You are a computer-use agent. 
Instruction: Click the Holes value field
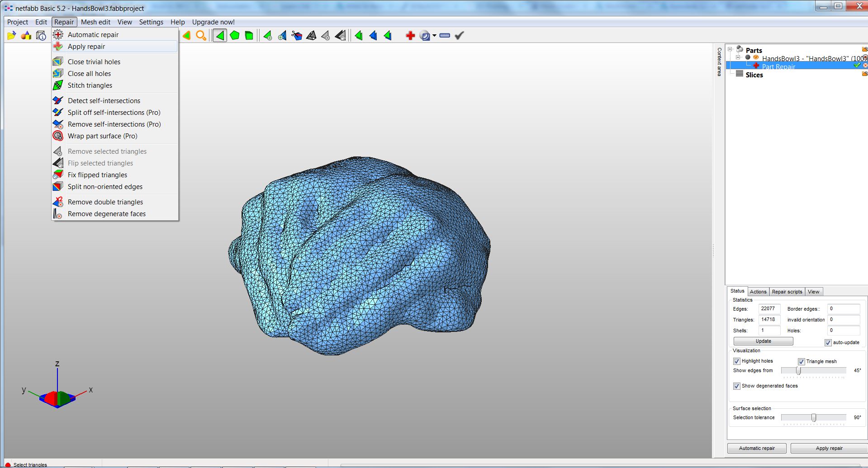coord(843,331)
